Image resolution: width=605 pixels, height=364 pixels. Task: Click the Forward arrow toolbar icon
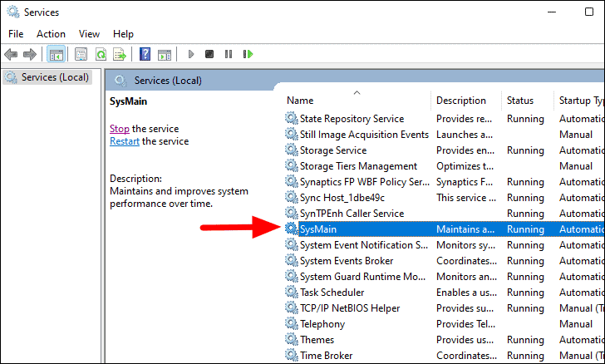coord(30,54)
